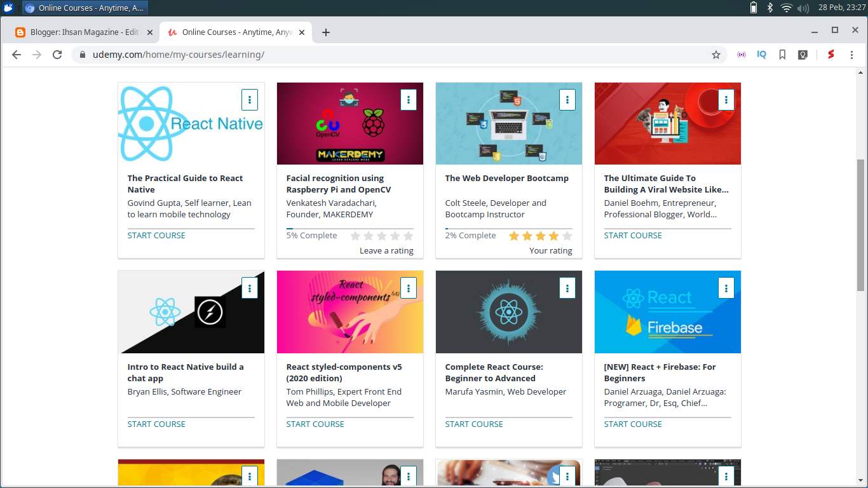Select Online Courses window in taskbar

(85, 8)
